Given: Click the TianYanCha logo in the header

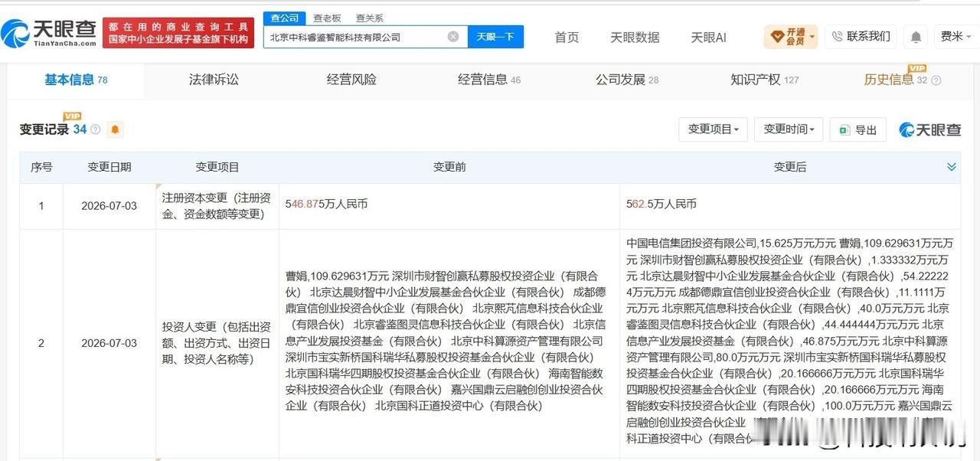Looking at the screenshot, I should (x=48, y=33).
